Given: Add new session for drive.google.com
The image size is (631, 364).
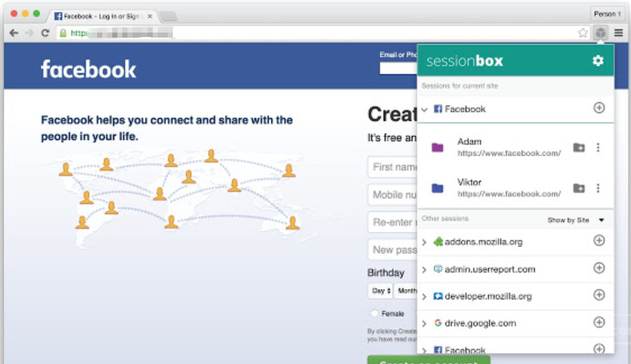Looking at the screenshot, I should click(599, 322).
